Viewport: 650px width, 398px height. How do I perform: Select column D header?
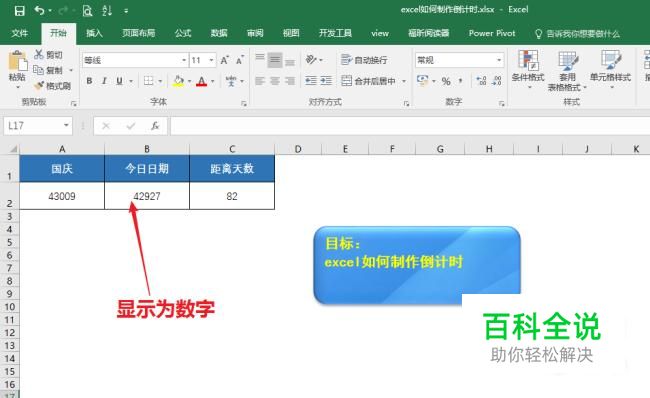click(x=298, y=149)
